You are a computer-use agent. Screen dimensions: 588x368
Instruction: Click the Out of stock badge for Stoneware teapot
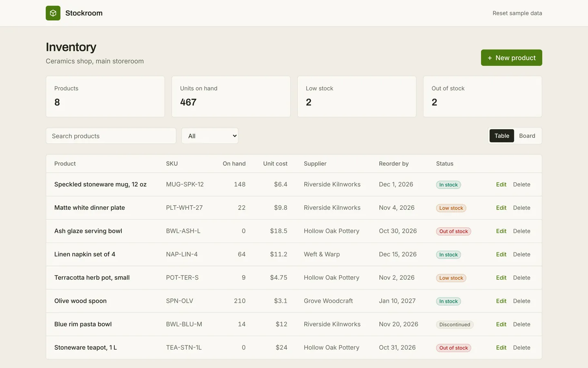[x=454, y=348]
